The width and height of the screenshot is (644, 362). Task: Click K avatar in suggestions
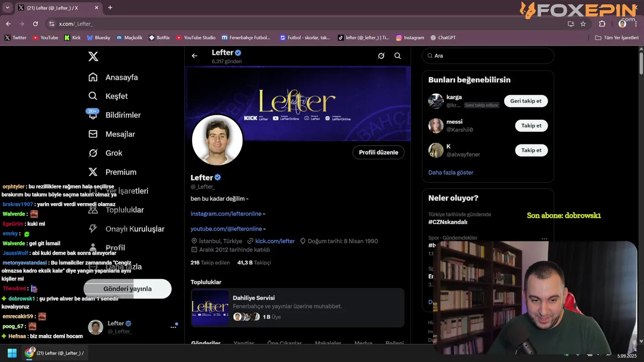point(436,150)
